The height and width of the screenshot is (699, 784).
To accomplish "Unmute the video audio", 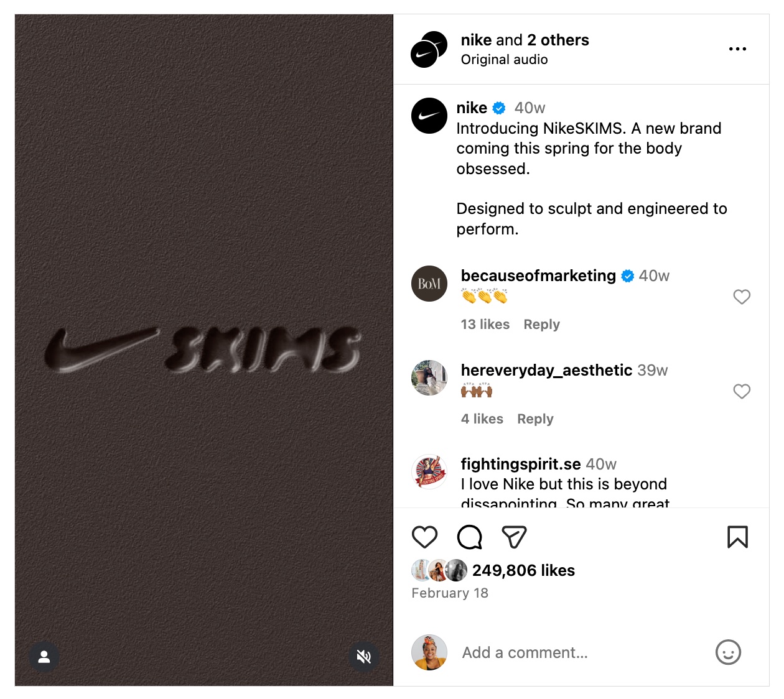I will click(x=364, y=656).
